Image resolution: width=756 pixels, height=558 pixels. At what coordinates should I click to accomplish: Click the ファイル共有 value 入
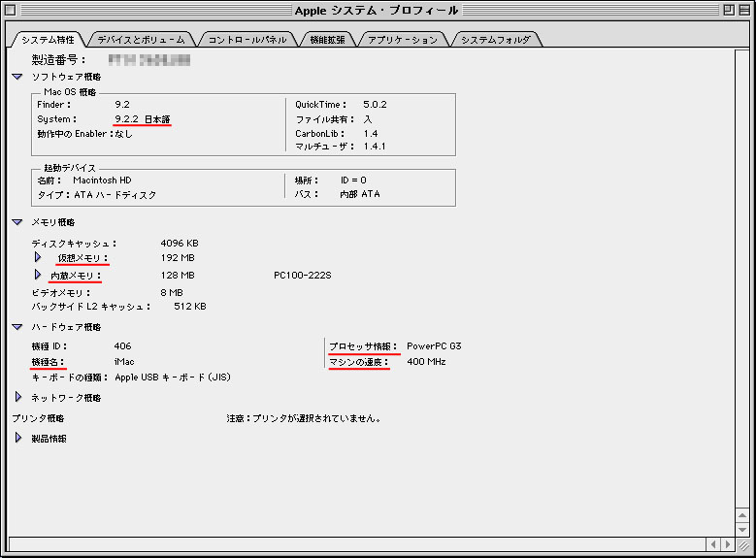368,119
